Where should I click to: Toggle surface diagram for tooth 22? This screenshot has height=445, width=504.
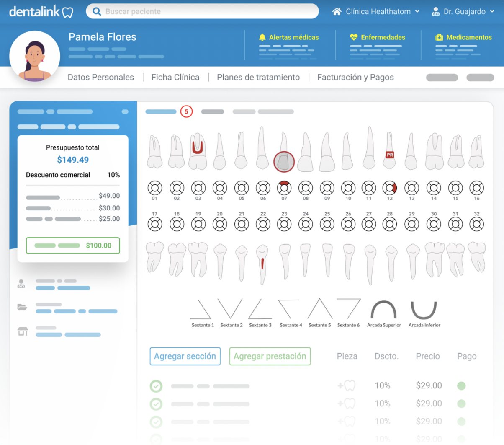(263, 224)
